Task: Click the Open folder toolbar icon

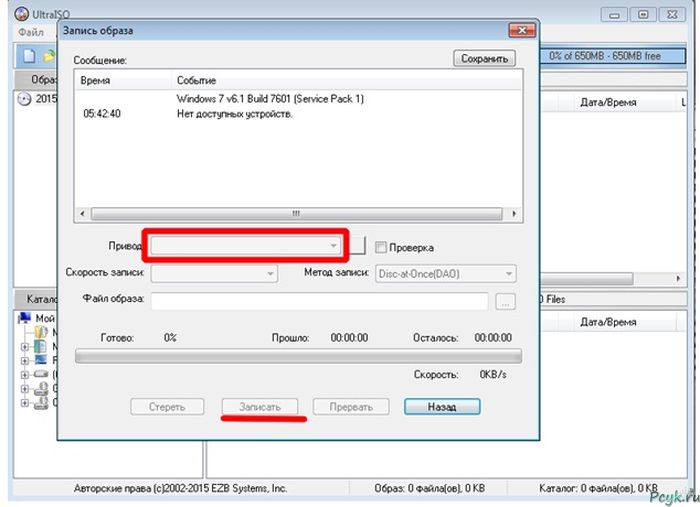Action: (48, 56)
